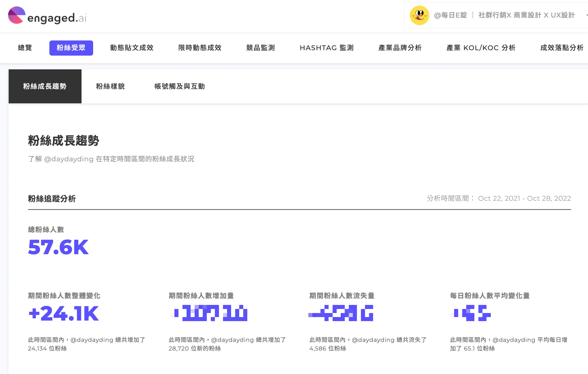Switch to 限時動態成效 tab
The image size is (588, 374).
click(200, 48)
